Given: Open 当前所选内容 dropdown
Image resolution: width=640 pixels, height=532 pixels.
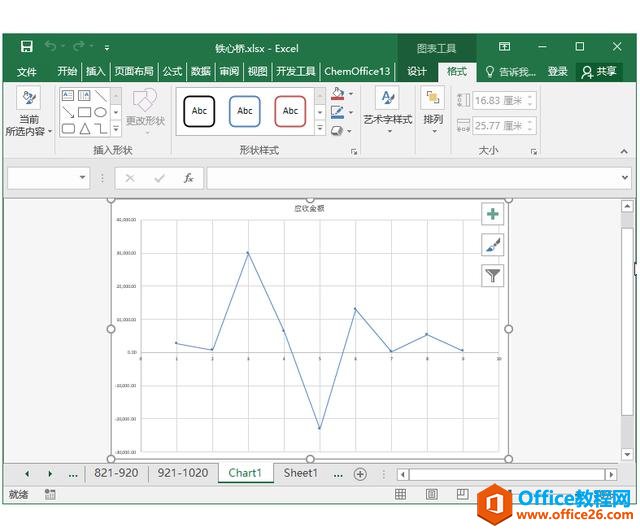Looking at the screenshot, I should click(x=29, y=112).
